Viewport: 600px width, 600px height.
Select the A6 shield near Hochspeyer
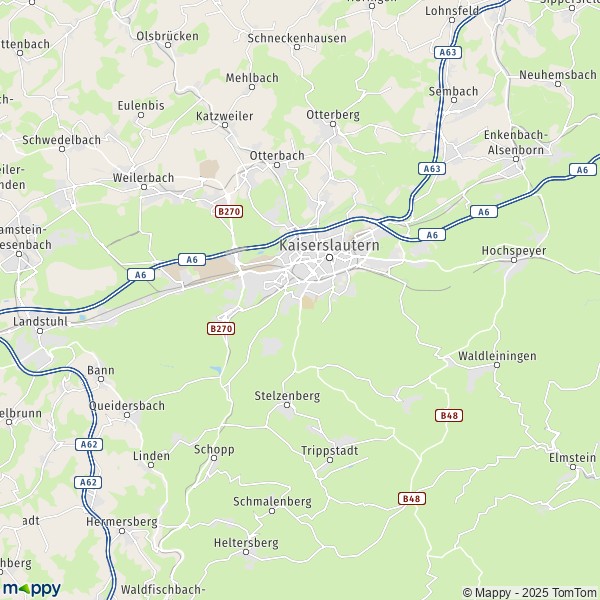tap(484, 212)
